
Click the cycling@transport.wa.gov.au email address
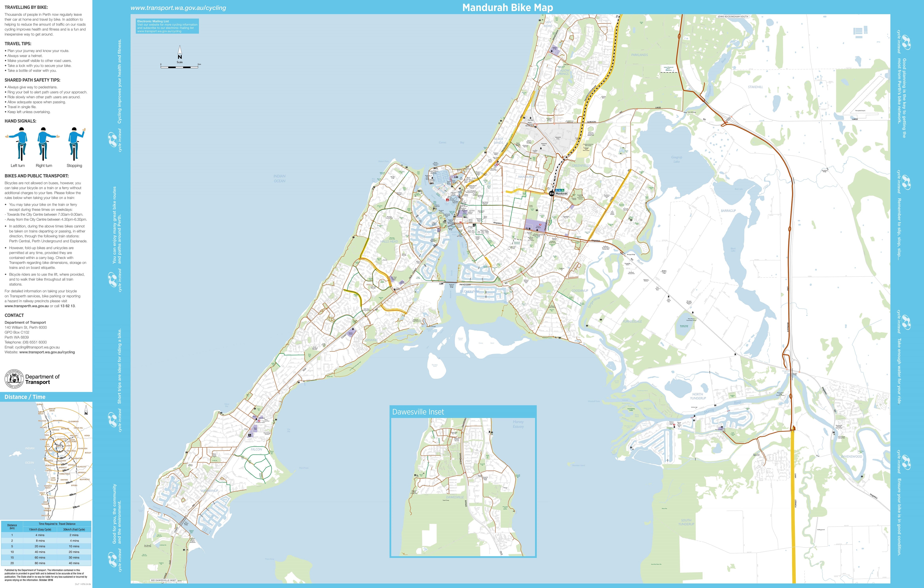pos(37,347)
